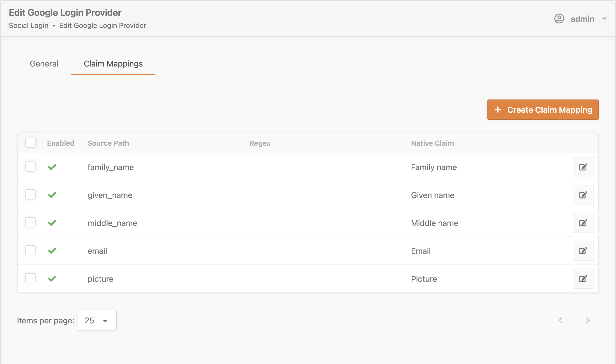Click the Email native claim cell
Image resolution: width=616 pixels, height=364 pixels.
point(421,251)
